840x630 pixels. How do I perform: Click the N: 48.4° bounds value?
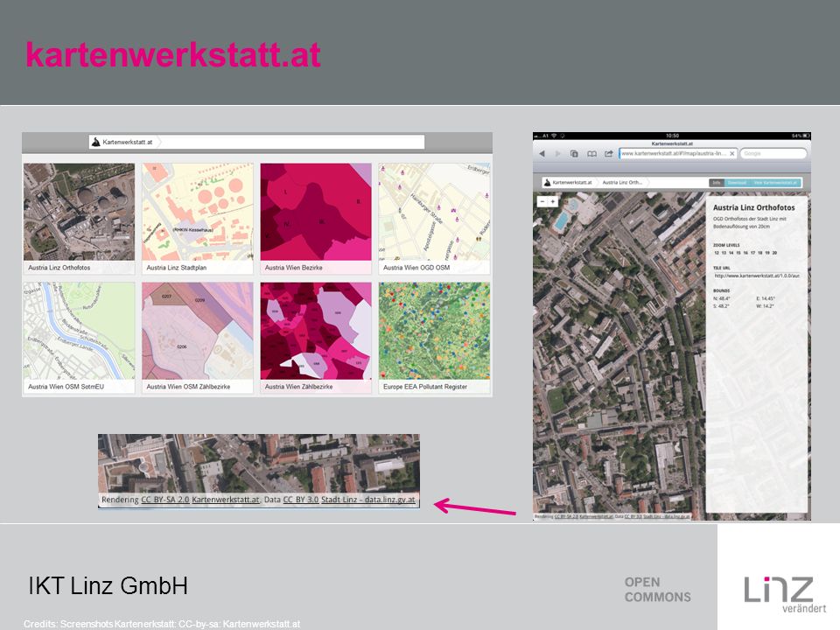coord(722,299)
